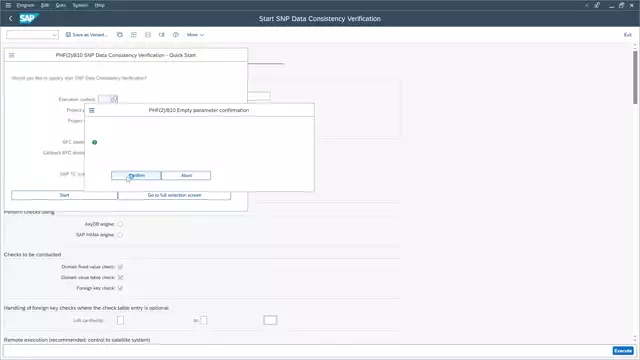Toggle Domain value table check checkbox

point(120,277)
